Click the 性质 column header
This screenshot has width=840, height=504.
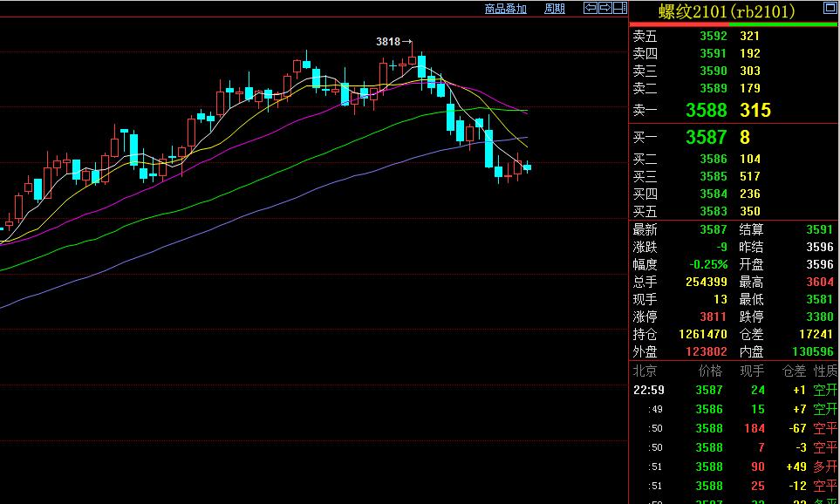(825, 371)
